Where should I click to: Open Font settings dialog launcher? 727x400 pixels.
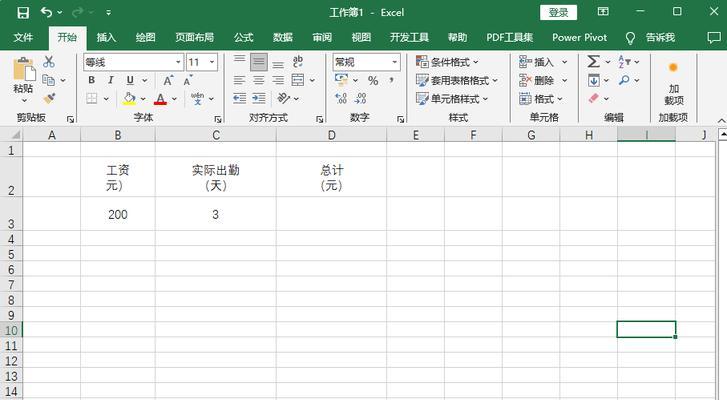click(218, 120)
